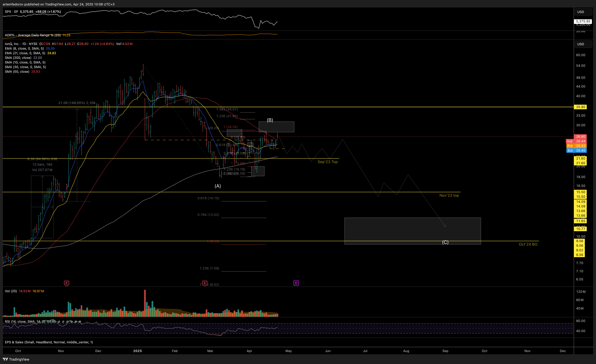Click May on the time axis
The width and height of the screenshot is (596, 364).
click(289, 351)
